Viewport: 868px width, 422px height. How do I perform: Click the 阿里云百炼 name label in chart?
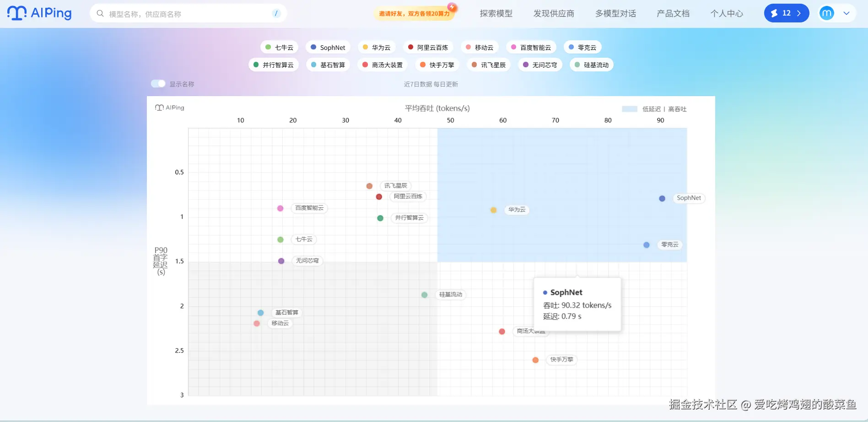(x=408, y=196)
